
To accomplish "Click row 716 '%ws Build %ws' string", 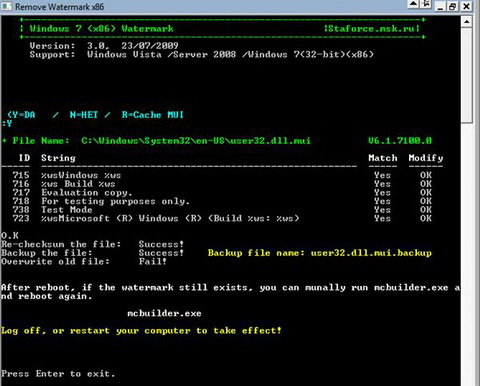I will point(78,184).
